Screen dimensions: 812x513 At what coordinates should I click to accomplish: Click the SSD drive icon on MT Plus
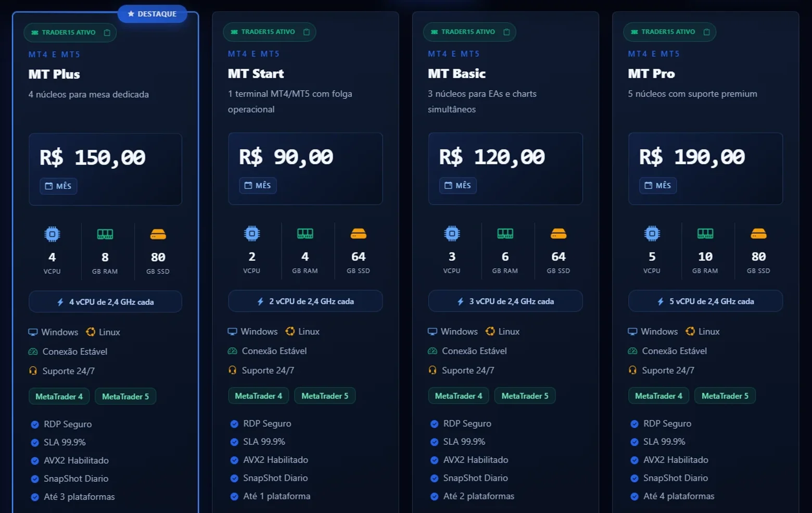click(158, 234)
